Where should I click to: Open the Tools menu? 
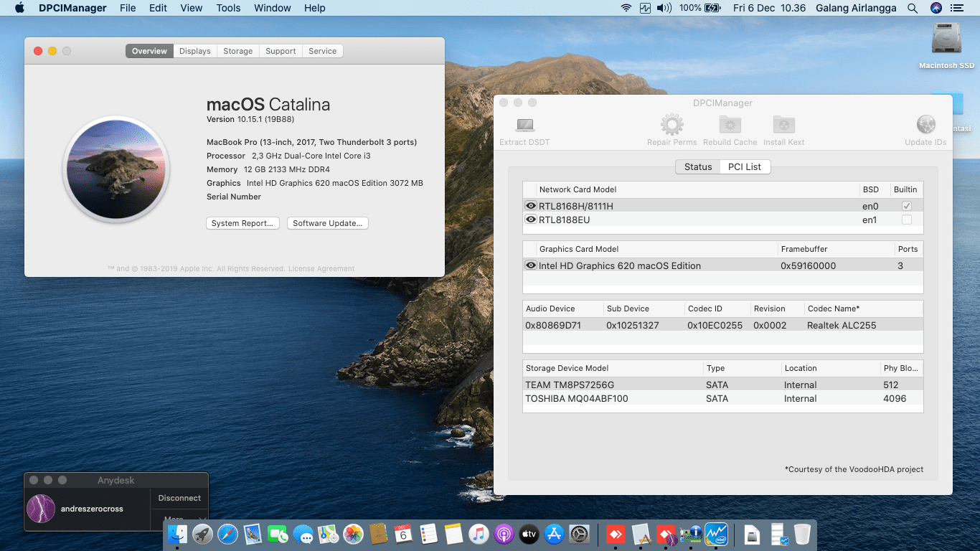pos(228,8)
